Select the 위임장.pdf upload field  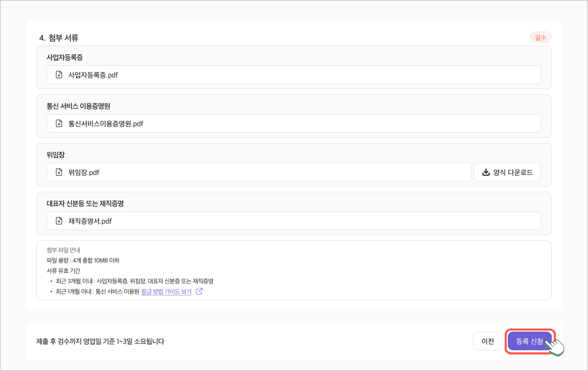(x=259, y=173)
